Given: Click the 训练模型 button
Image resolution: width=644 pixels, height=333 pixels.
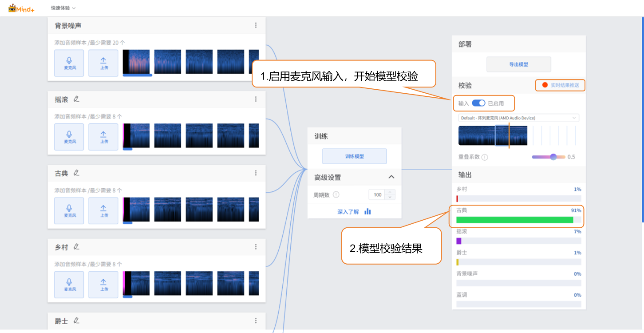Looking at the screenshot, I should tap(354, 156).
